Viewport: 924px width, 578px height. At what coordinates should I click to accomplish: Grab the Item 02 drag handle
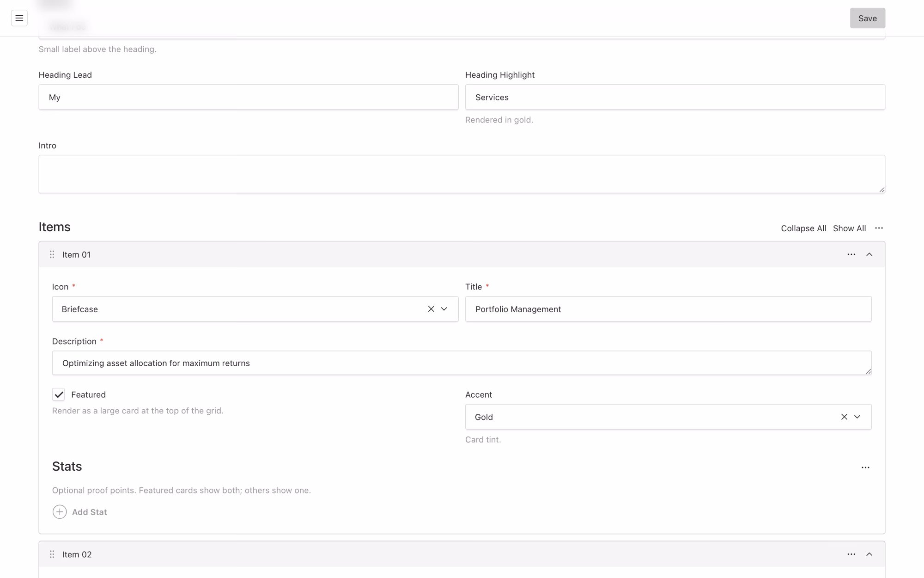pyautogui.click(x=52, y=554)
